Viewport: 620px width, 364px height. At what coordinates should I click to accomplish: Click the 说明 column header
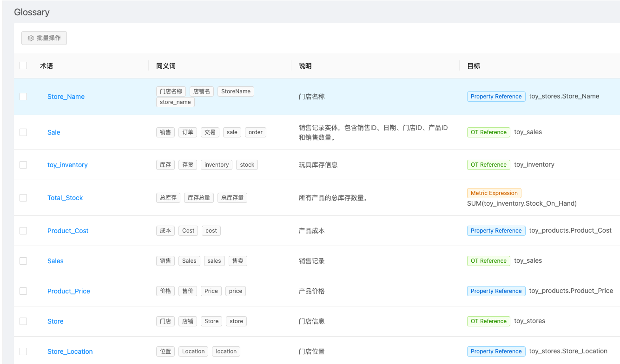(305, 66)
